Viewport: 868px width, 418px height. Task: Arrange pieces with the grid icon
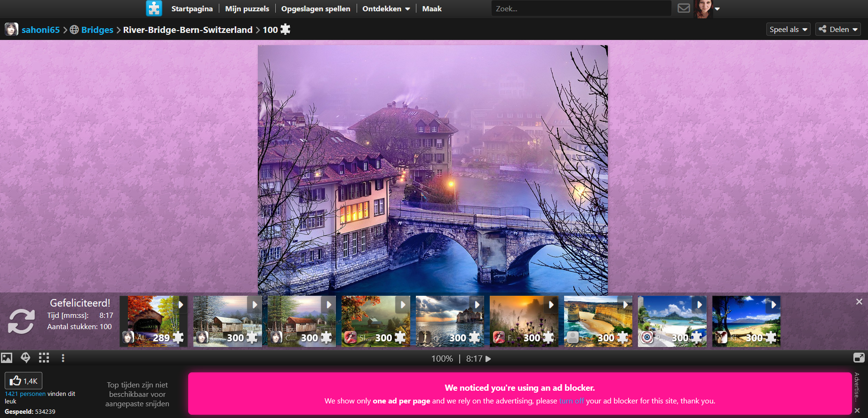[44, 358]
